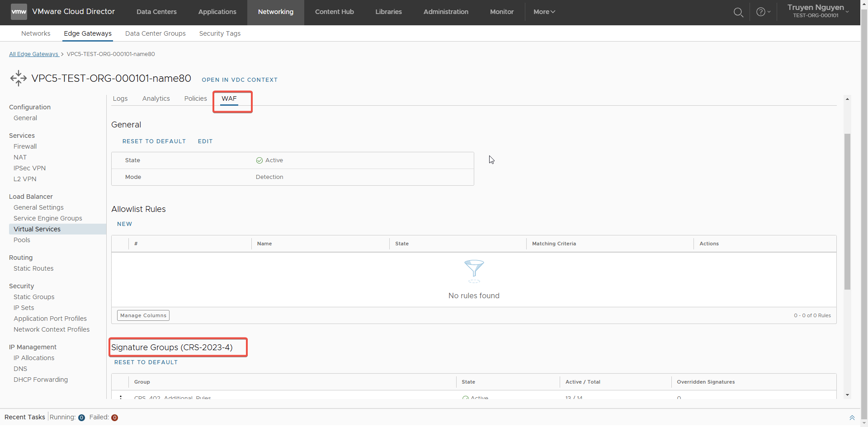
Task: Click the VMware vmw logo icon
Action: tap(19, 12)
